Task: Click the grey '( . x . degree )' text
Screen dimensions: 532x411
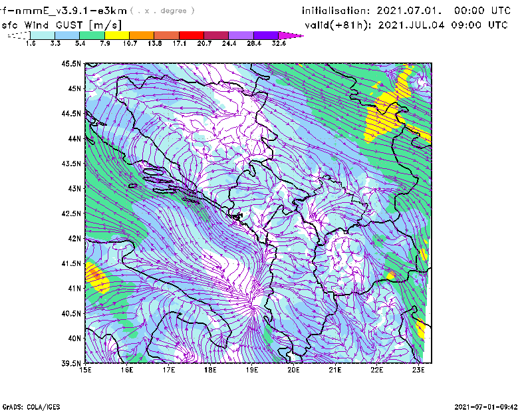Action: [x=162, y=11]
